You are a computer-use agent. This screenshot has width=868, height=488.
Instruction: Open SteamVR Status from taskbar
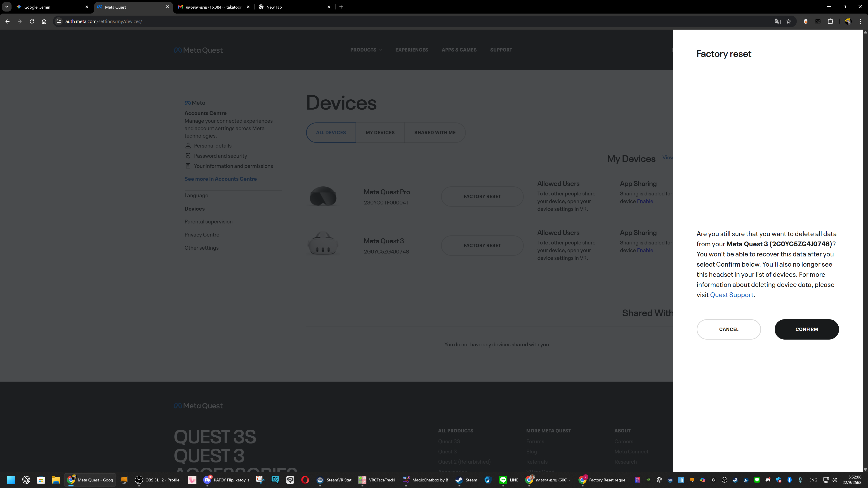pyautogui.click(x=334, y=480)
